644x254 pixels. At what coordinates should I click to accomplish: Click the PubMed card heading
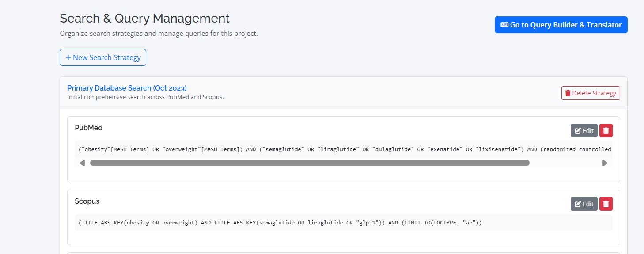[x=89, y=128]
